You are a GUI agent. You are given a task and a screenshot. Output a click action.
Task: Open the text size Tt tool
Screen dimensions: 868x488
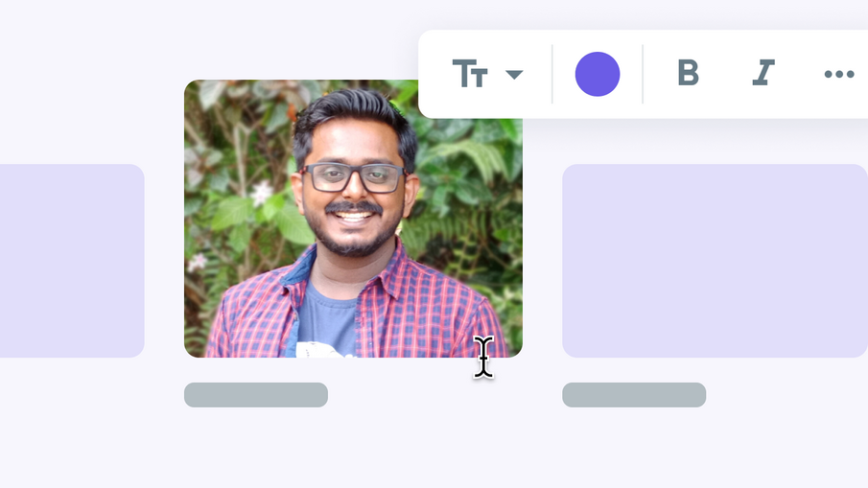click(x=470, y=74)
